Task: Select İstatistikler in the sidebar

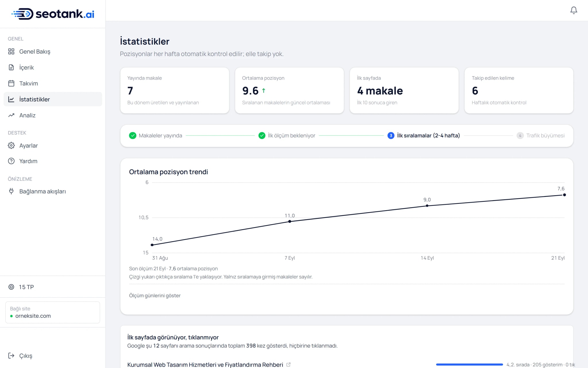Action: [53, 99]
